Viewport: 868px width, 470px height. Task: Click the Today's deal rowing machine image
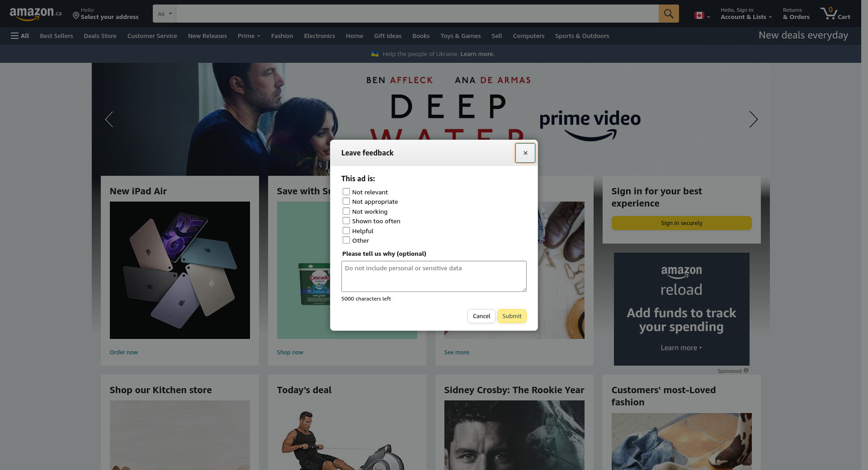(347, 435)
